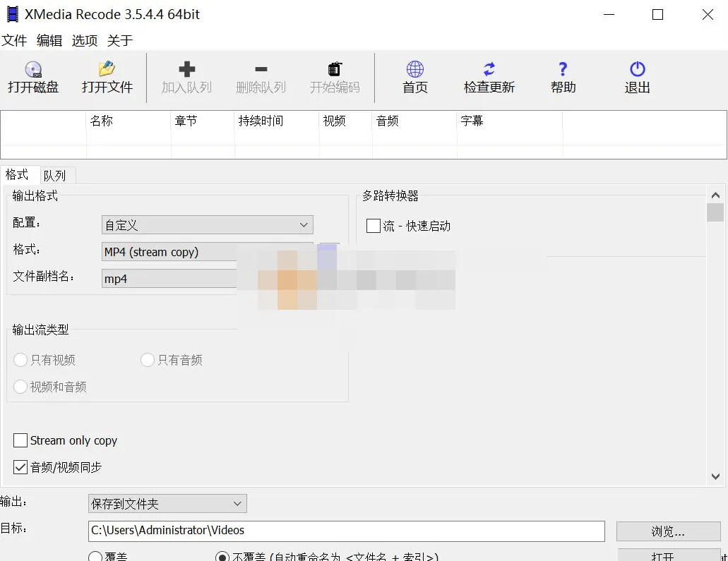Open the 关于 (About) menu
Image resolution: width=728 pixels, height=561 pixels.
click(x=120, y=40)
